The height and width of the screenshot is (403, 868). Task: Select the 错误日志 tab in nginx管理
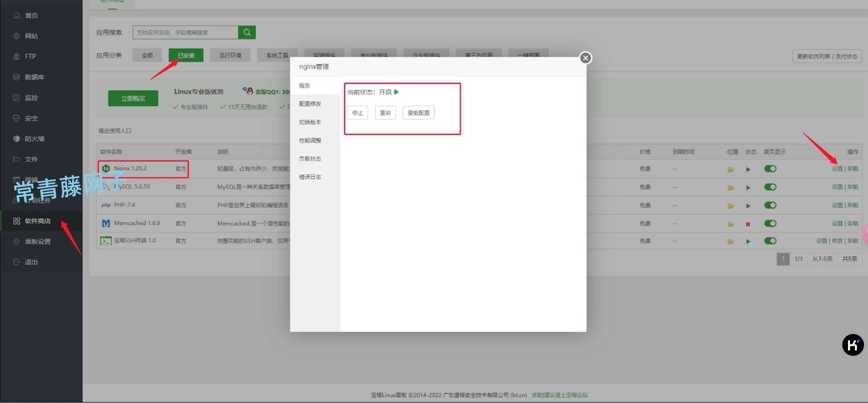click(315, 177)
